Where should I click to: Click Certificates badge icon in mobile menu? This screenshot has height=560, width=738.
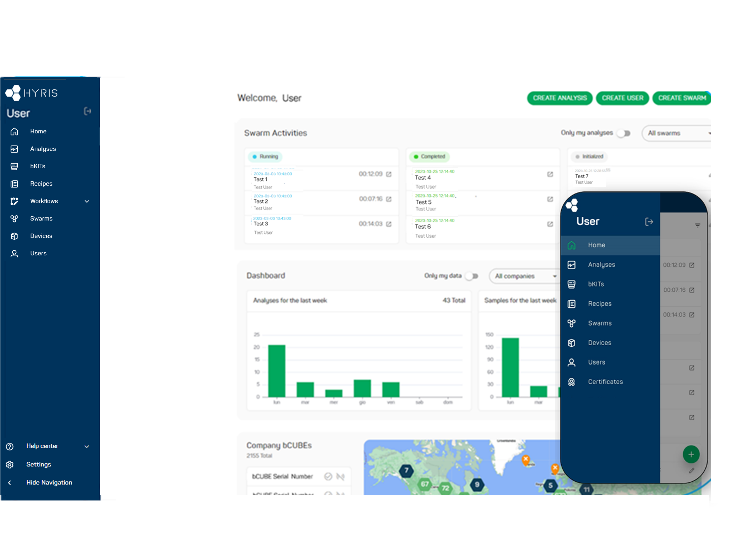click(x=572, y=382)
